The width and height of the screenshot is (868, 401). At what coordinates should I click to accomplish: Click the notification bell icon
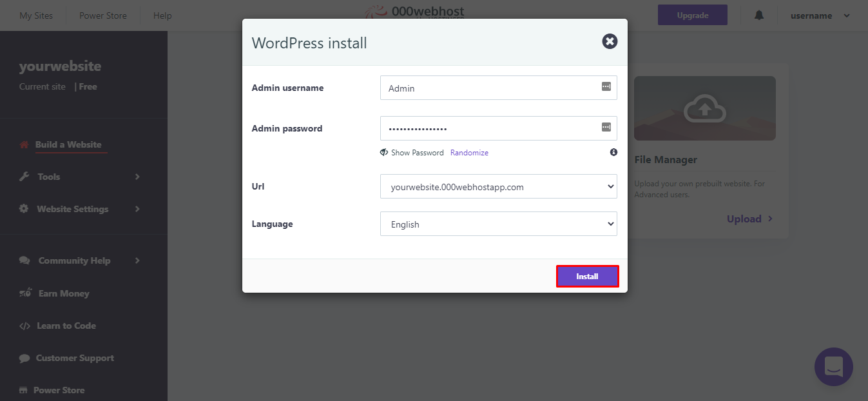pos(758,15)
